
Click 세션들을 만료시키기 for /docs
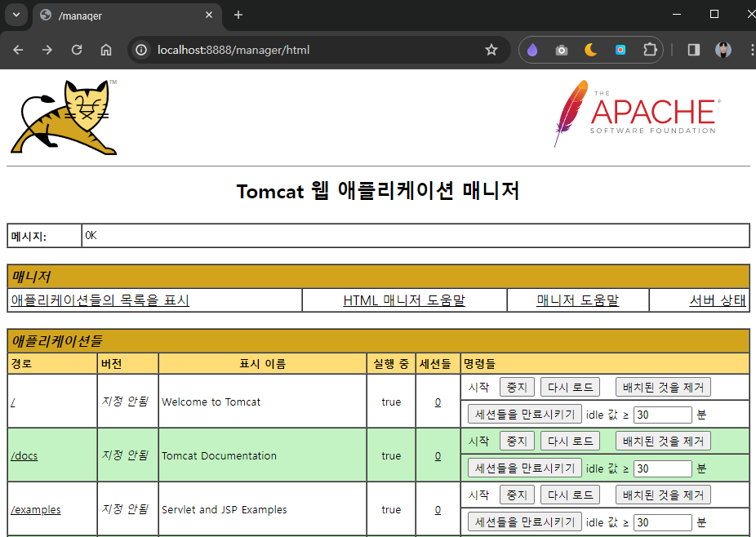[525, 468]
